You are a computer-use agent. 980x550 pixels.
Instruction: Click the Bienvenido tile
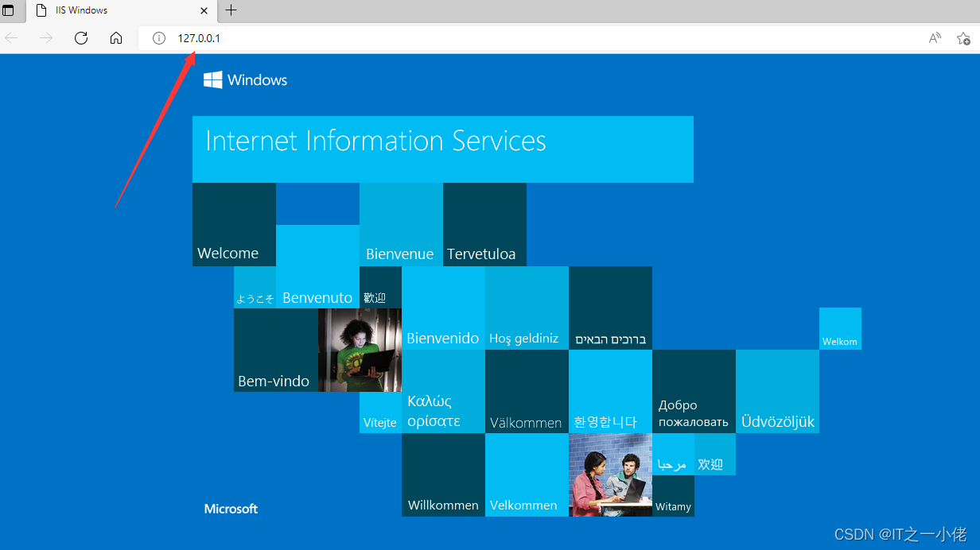(x=443, y=308)
